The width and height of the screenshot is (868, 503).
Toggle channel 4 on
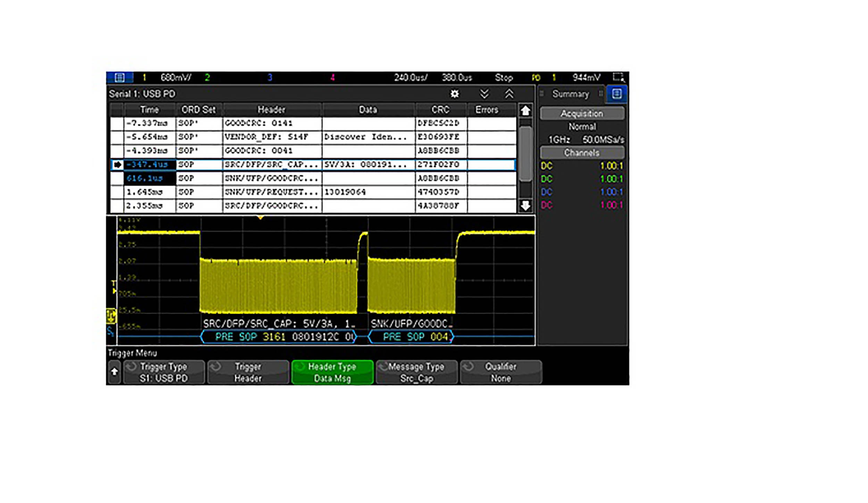click(x=332, y=77)
